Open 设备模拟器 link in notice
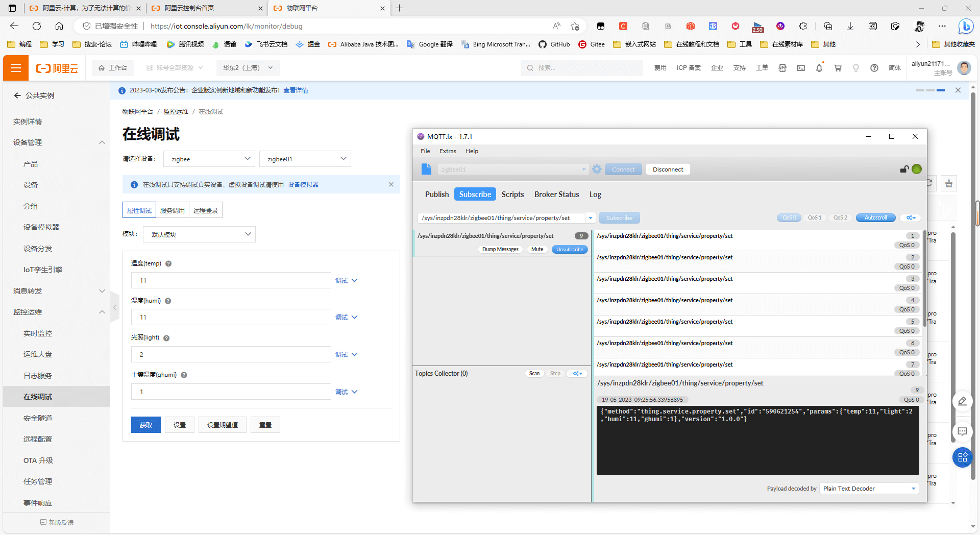The height and width of the screenshot is (535, 980). coord(303,185)
